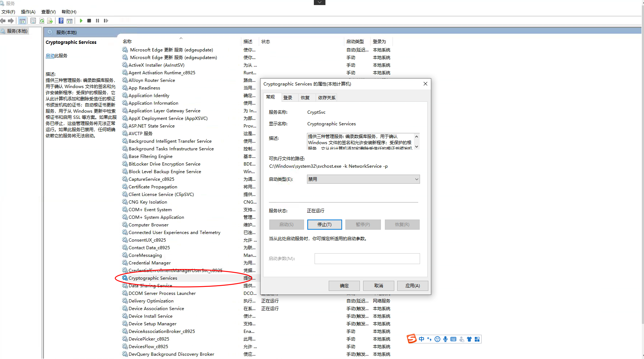644x359 pixels.
Task: Click the 启动类型 column header
Action: point(355,41)
